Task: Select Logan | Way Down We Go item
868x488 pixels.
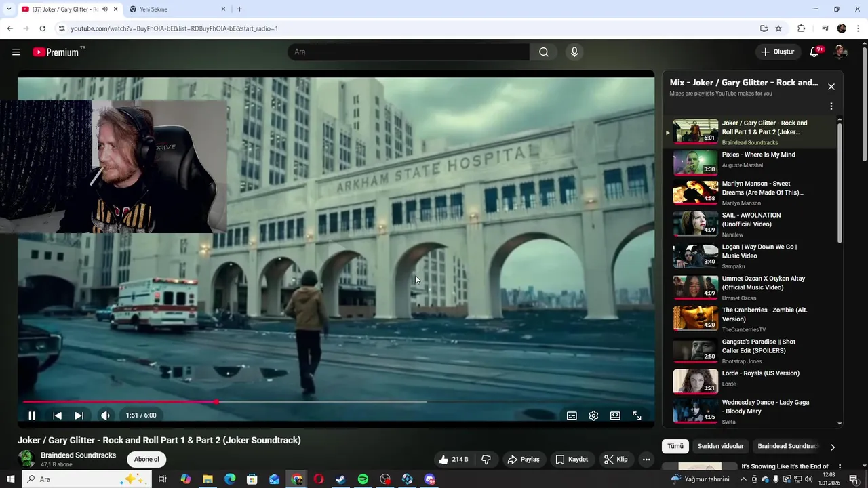Action: [749, 256]
